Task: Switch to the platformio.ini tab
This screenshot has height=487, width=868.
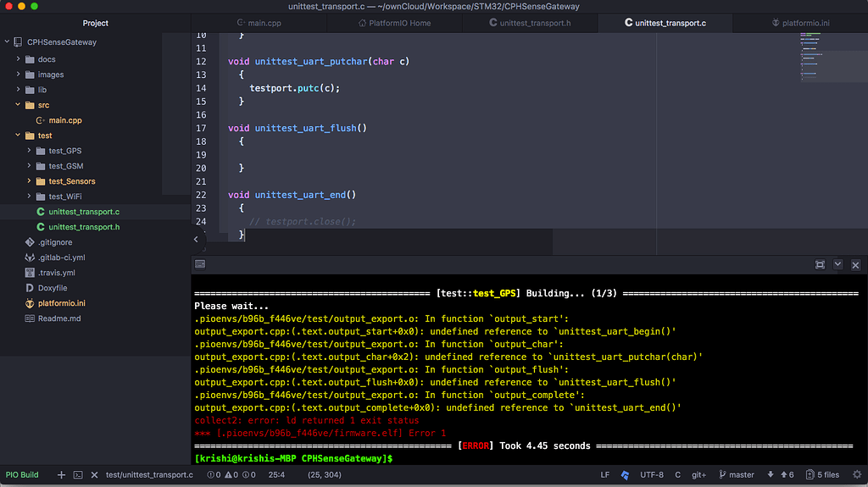Action: [x=800, y=23]
